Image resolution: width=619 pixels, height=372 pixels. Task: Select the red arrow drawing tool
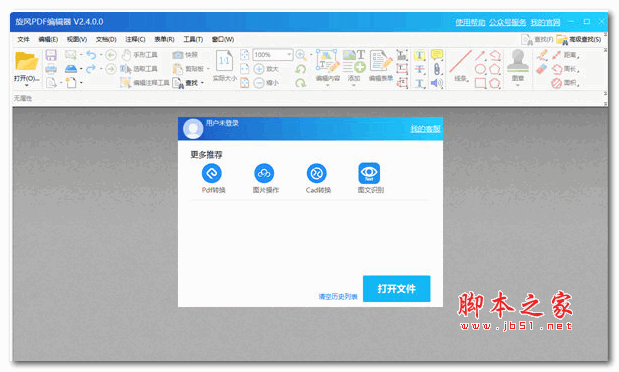pos(480,55)
